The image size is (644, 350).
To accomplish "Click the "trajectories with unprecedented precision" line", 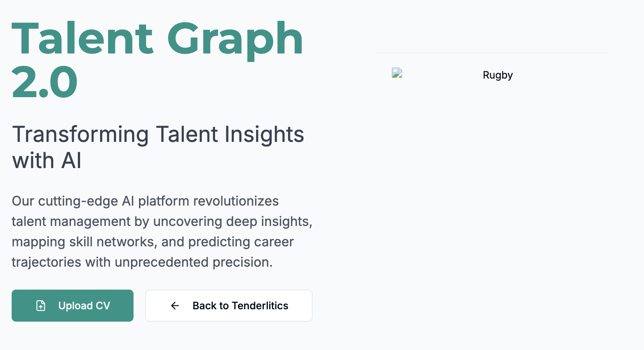I will (142, 262).
